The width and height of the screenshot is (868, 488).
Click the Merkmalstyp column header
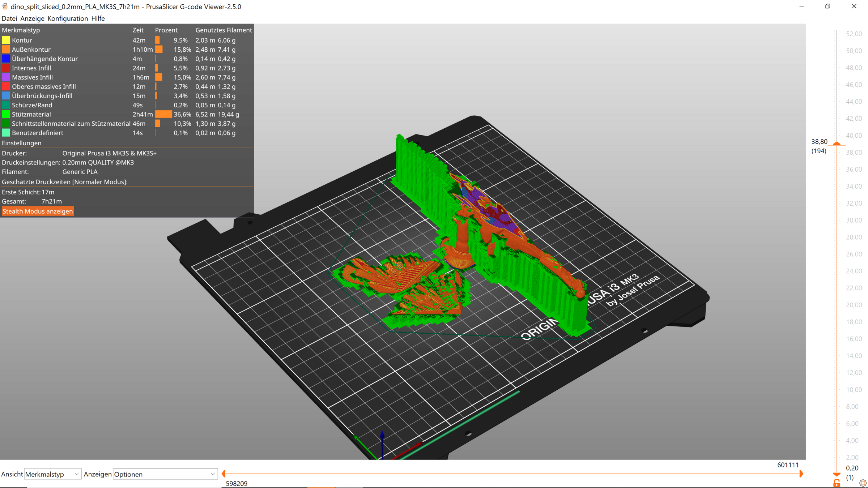click(21, 30)
